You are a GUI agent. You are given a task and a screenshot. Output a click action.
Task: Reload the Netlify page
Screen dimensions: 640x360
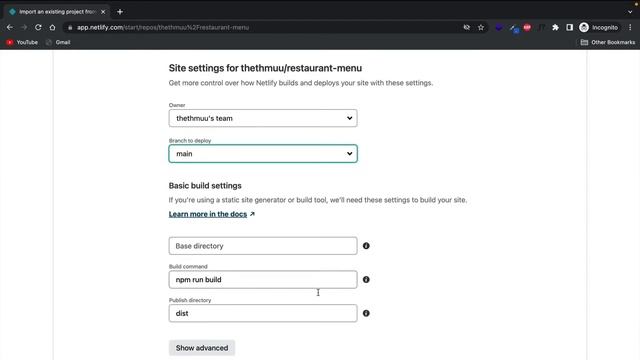[38, 27]
